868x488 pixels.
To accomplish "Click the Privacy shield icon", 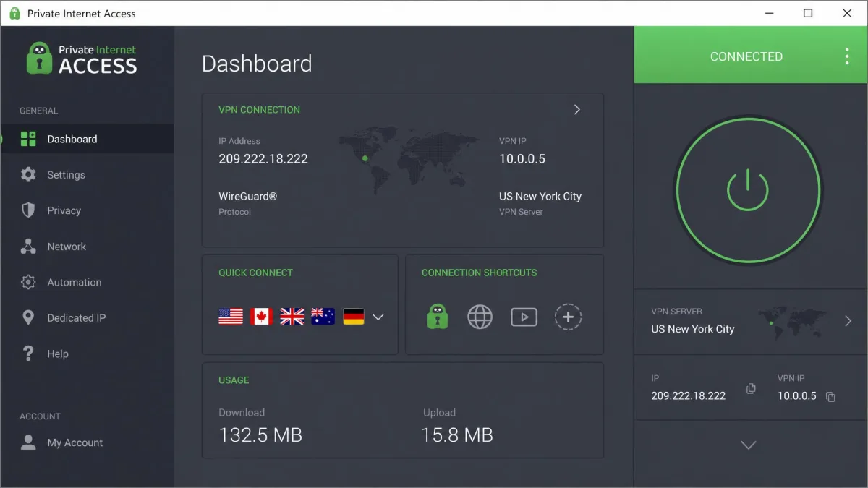I will pyautogui.click(x=28, y=210).
